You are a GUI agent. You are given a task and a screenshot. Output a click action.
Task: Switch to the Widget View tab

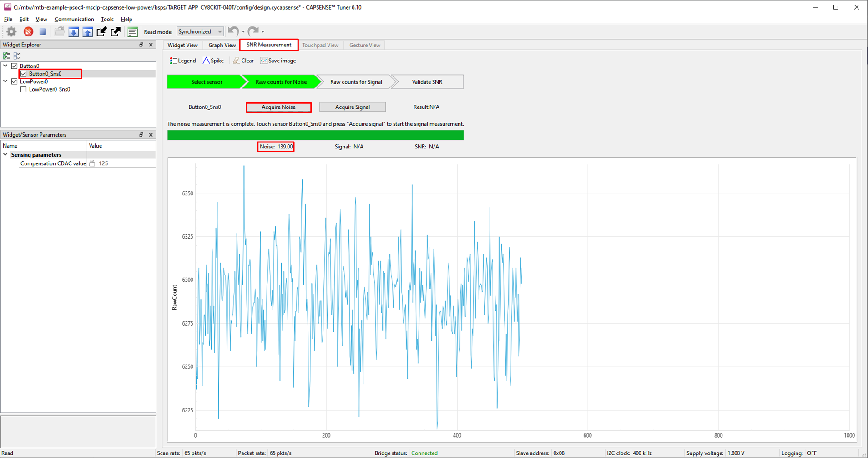pyautogui.click(x=182, y=45)
